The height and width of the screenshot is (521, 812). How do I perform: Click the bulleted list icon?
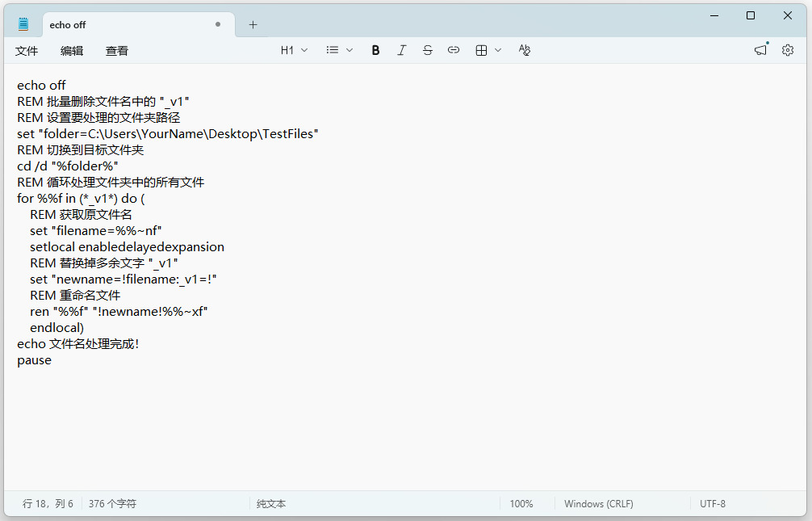tap(333, 50)
